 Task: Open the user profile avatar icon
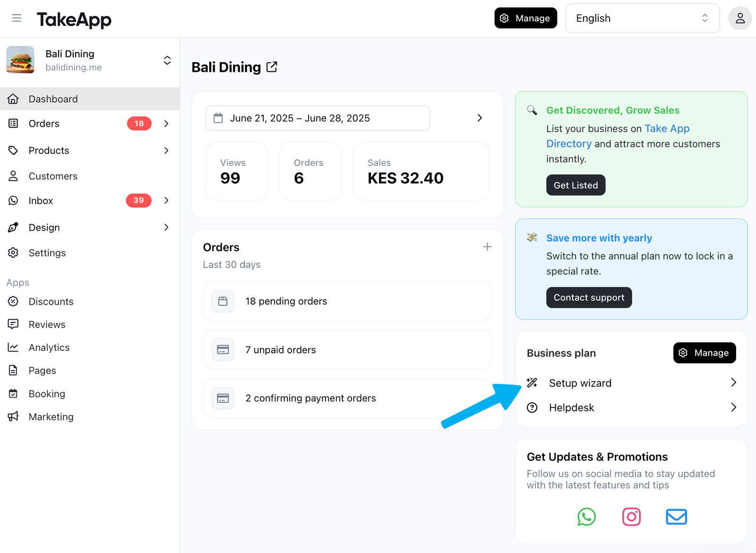tap(740, 18)
